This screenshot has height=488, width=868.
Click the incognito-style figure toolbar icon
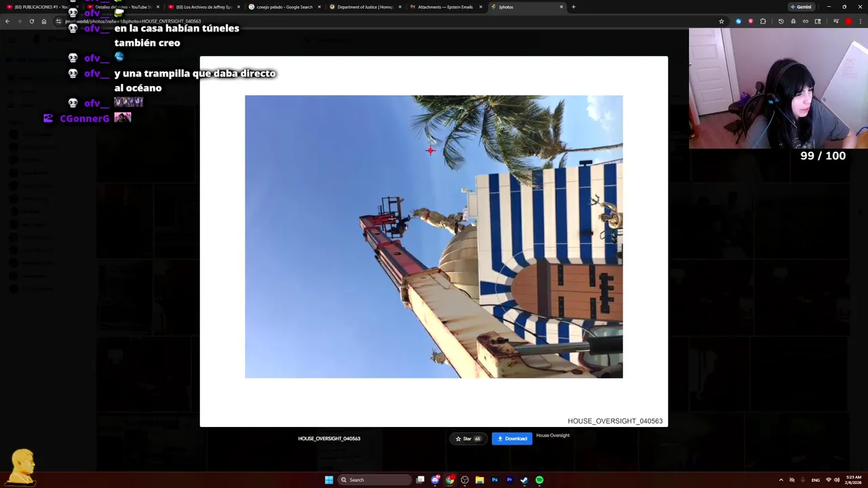793,21
